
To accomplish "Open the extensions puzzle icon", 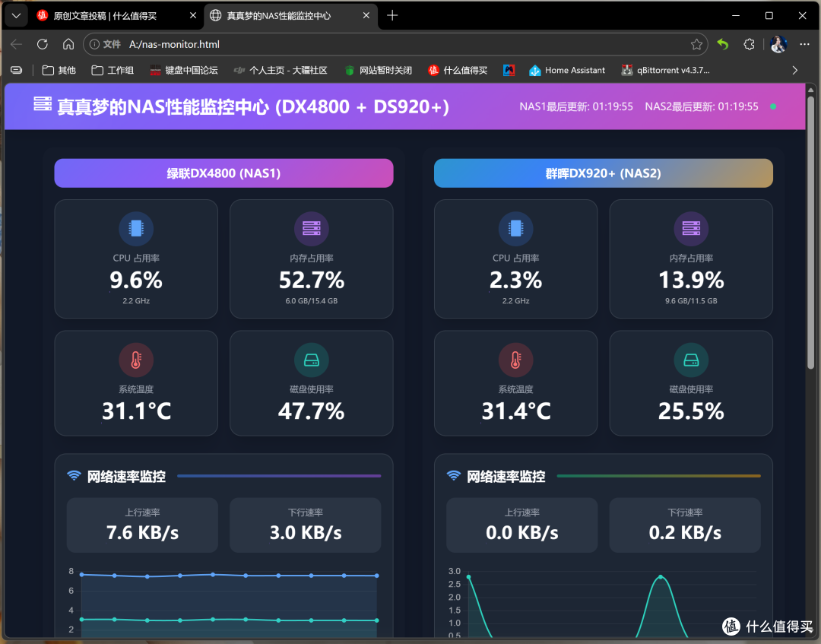I will (750, 45).
